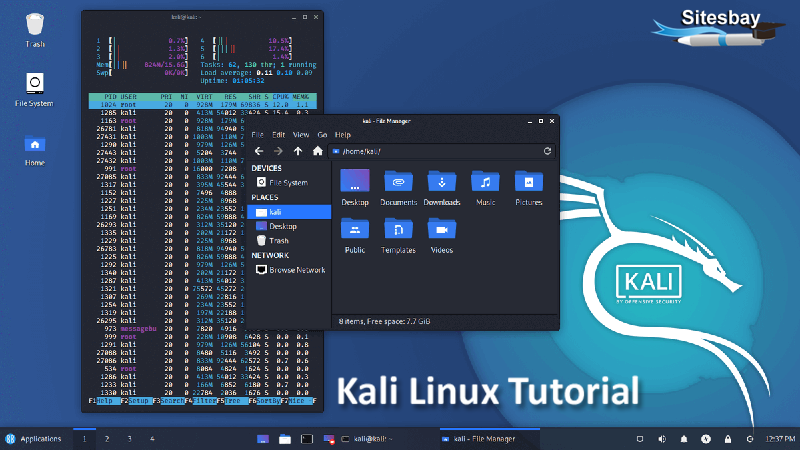
Task: Select the highlighted PID 1024 root row
Action: click(x=203, y=105)
